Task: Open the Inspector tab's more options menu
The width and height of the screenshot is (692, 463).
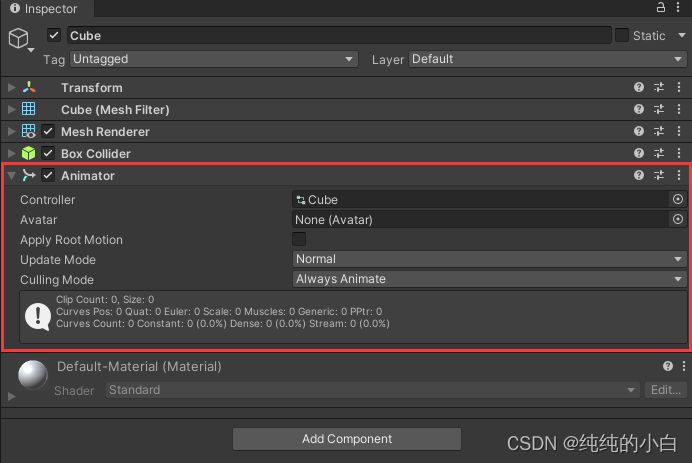Action: 678,8
